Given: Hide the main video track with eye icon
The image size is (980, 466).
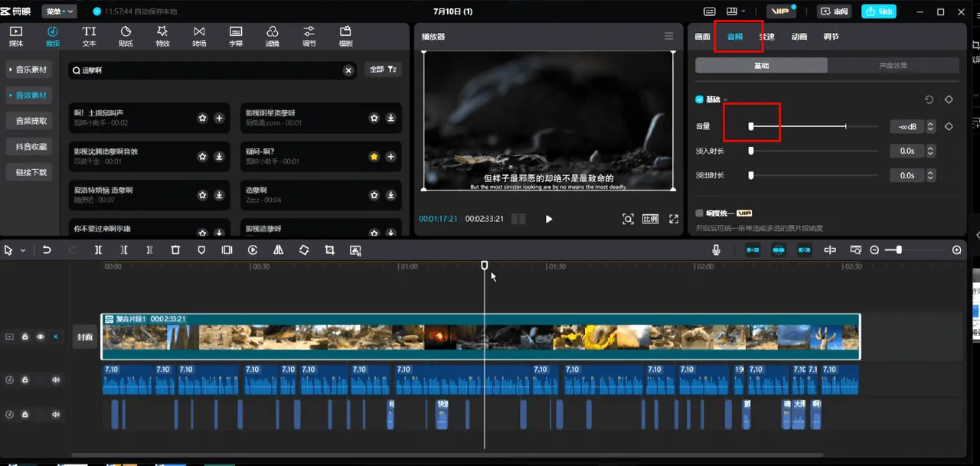Looking at the screenshot, I should (40, 337).
